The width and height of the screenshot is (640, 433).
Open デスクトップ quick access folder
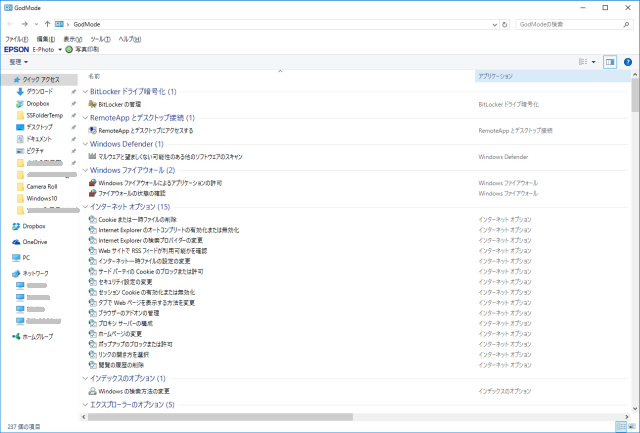click(x=39, y=127)
